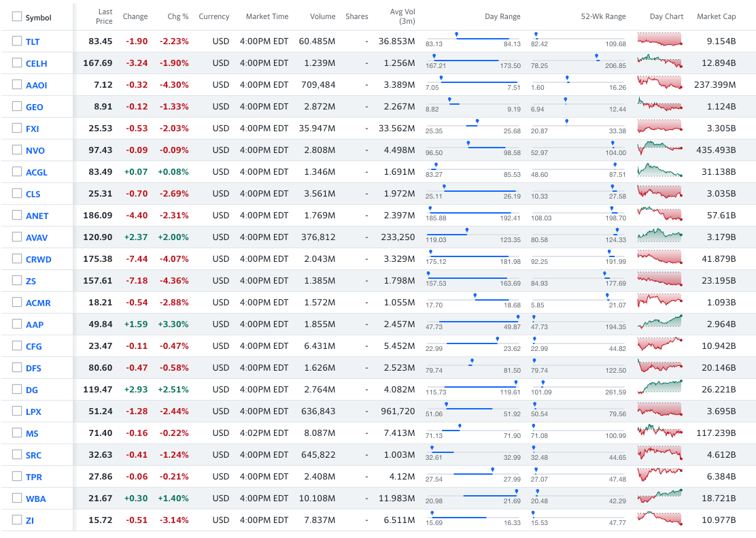
Task: Check the box for the TLT row
Action: (x=17, y=41)
